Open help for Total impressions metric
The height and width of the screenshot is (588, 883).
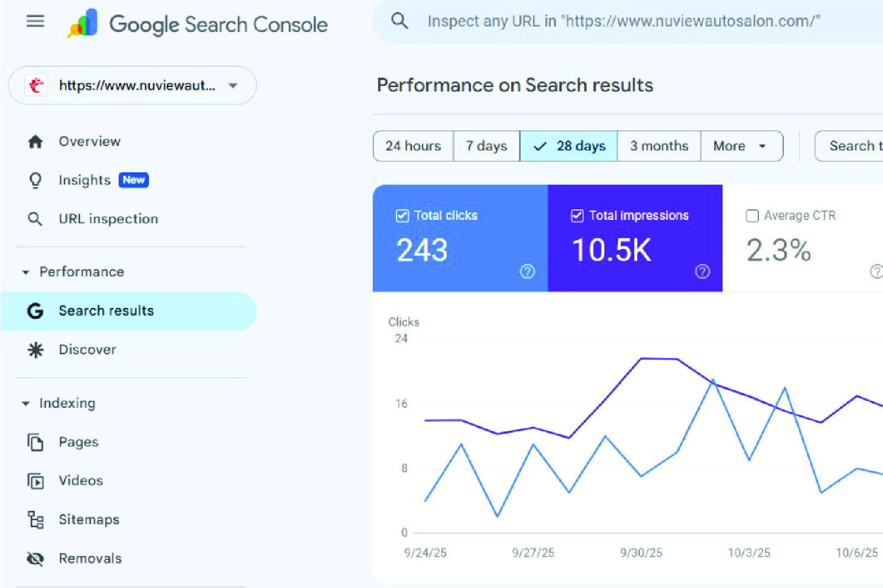[702, 271]
